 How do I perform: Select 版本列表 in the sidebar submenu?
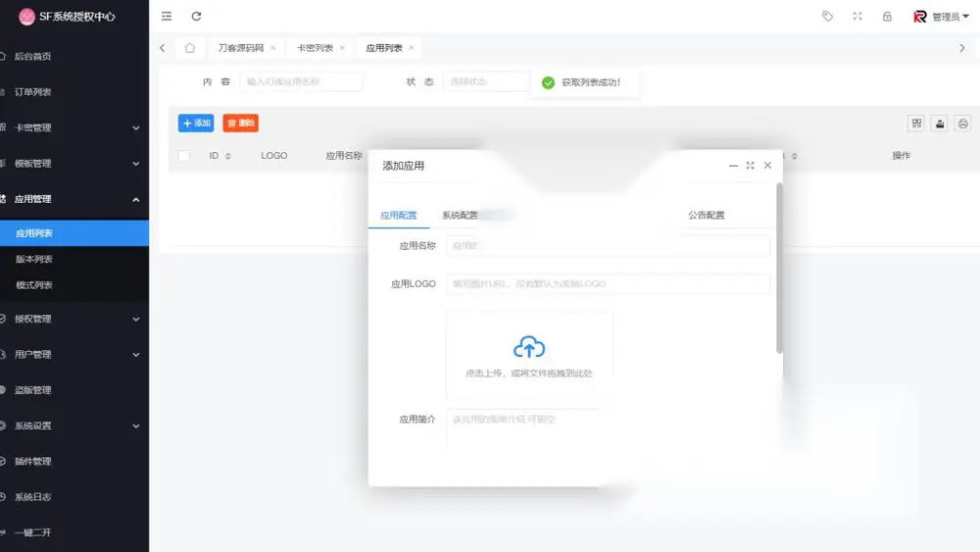click(74, 259)
